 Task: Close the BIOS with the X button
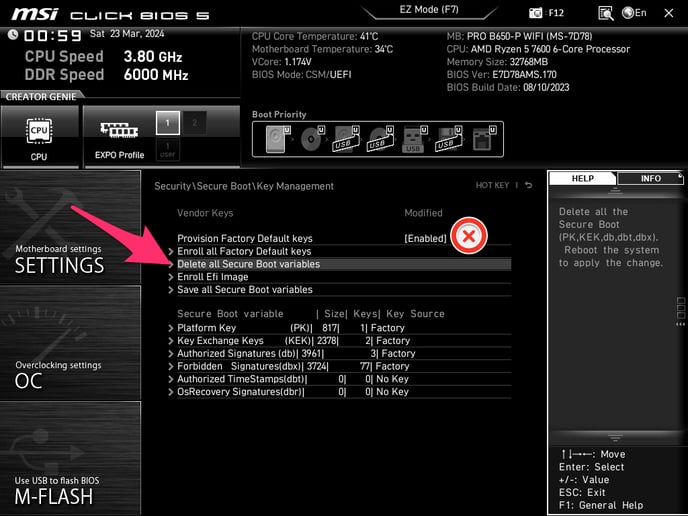669,13
